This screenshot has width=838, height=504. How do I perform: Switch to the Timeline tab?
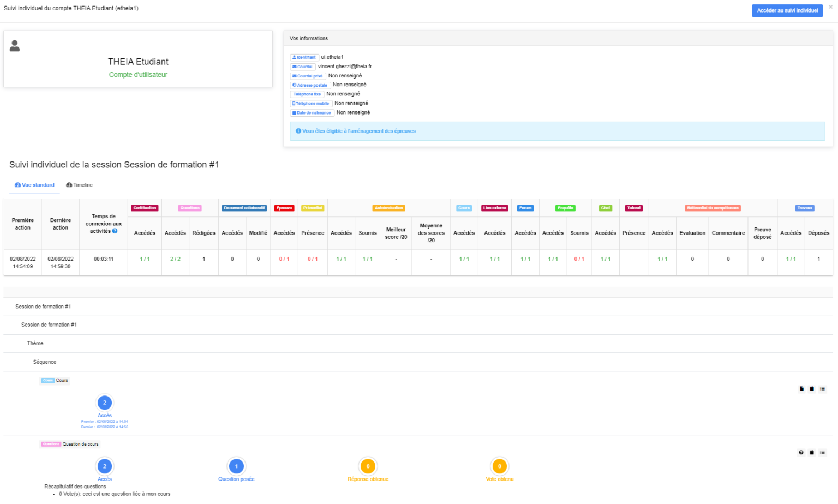(80, 185)
